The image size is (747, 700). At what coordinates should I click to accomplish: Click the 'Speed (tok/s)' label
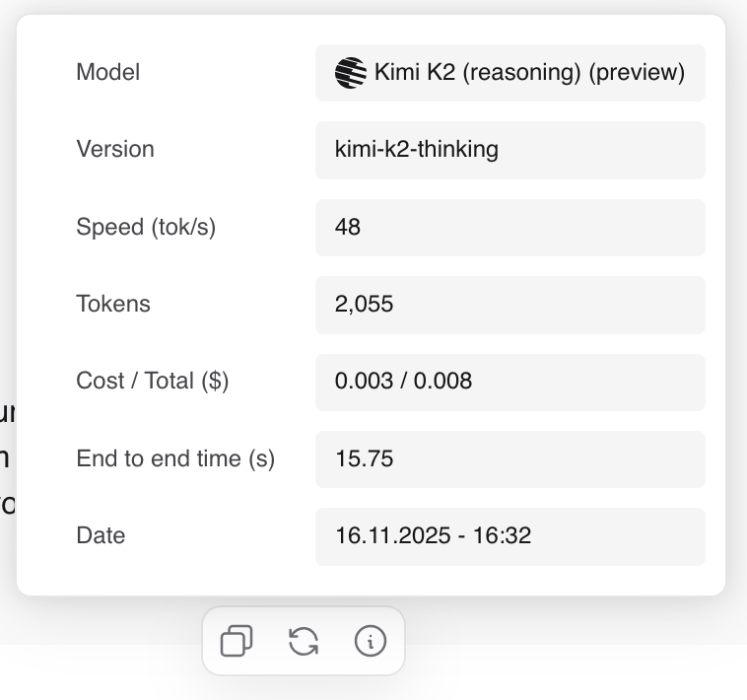coord(146,228)
